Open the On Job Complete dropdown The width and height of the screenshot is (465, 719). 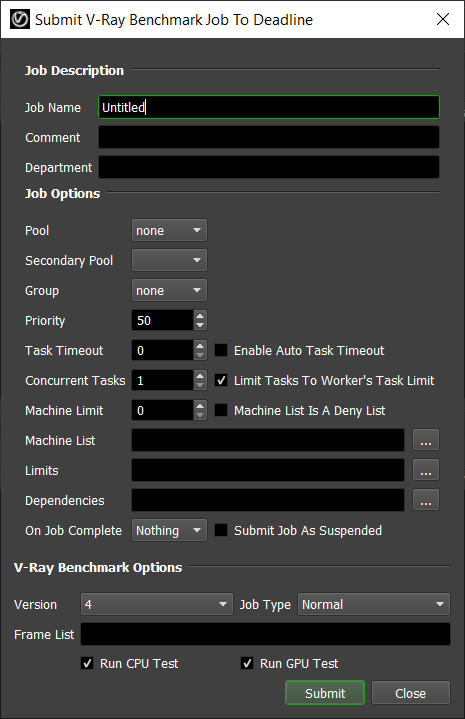click(x=169, y=530)
